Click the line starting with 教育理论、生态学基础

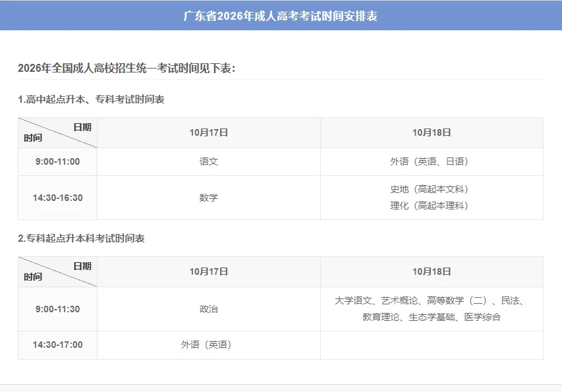tap(432, 317)
